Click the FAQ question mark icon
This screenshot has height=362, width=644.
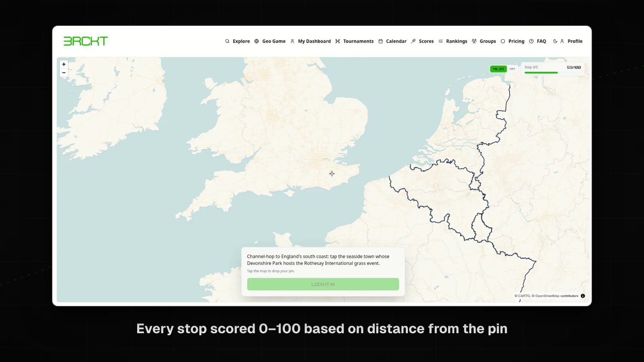click(531, 41)
